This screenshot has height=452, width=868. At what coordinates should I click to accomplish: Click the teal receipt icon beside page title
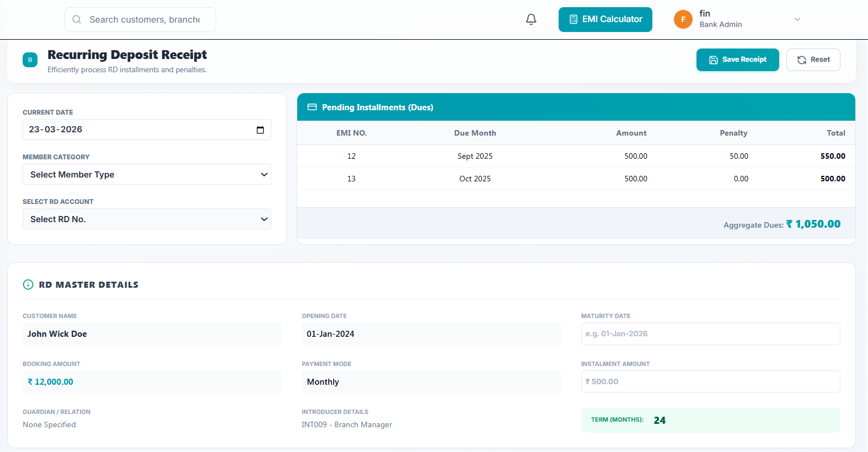point(30,60)
